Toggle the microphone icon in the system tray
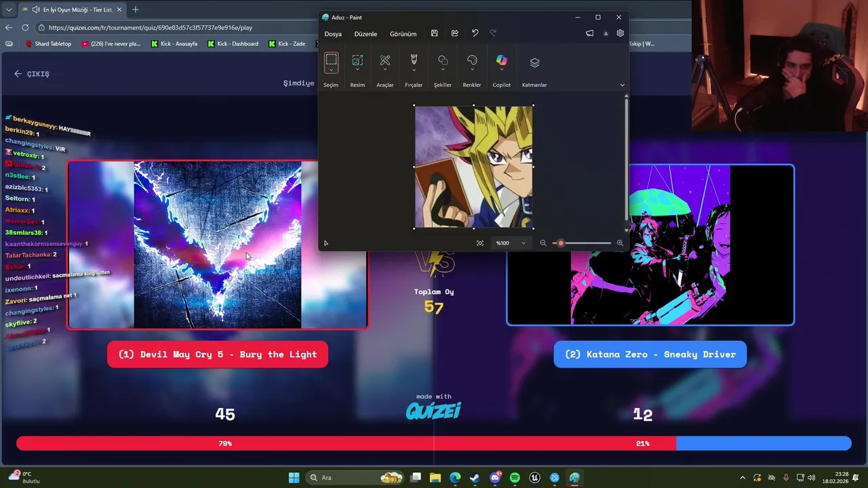The height and width of the screenshot is (488, 868). pos(786,478)
